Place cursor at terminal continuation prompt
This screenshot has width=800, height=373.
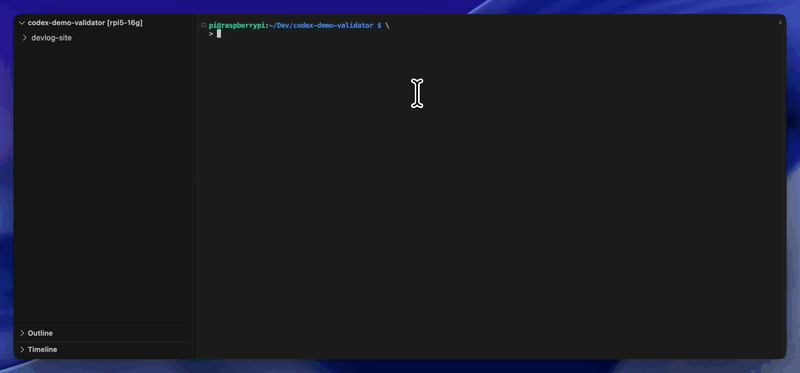tap(219, 34)
